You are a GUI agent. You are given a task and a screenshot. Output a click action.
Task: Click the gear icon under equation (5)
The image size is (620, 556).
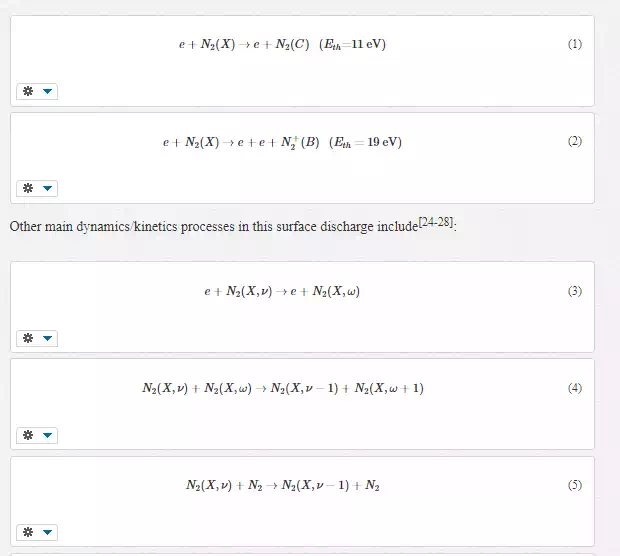click(x=28, y=533)
